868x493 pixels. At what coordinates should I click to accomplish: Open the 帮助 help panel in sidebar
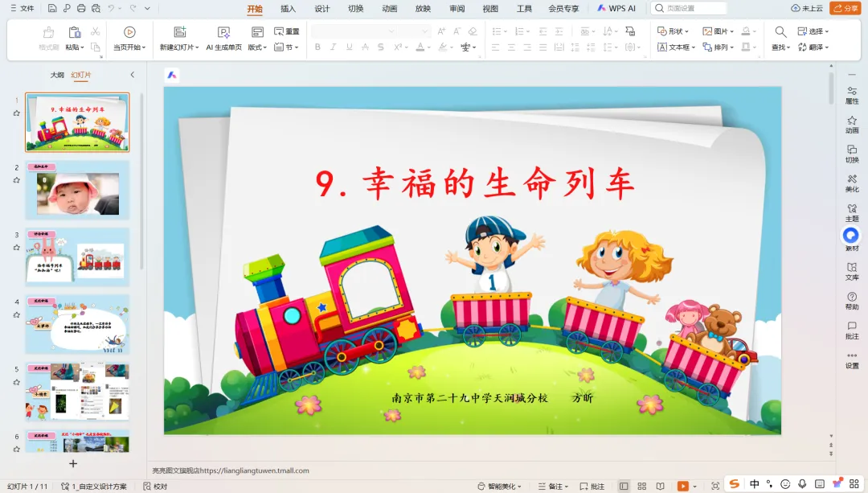pos(852,301)
